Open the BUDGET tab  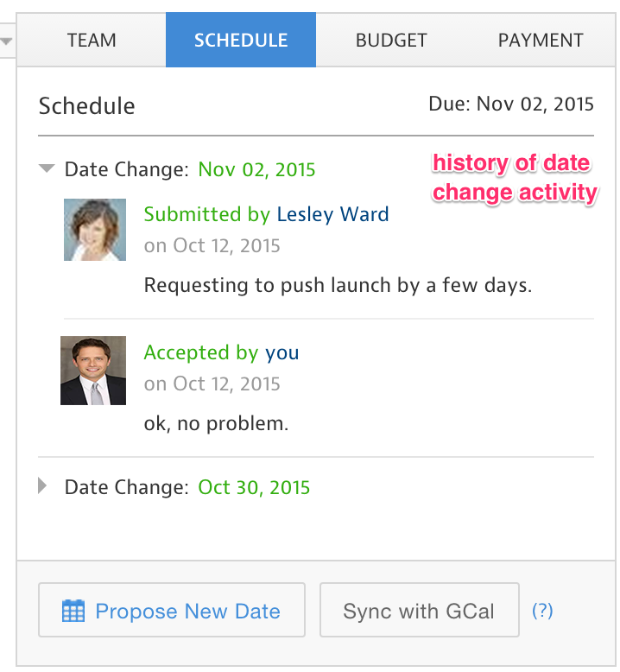(x=391, y=41)
